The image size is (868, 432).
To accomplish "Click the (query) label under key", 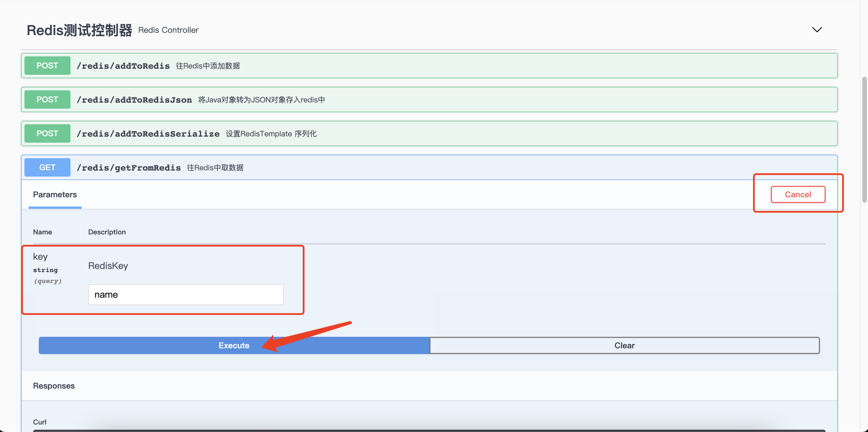I will click(x=47, y=281).
